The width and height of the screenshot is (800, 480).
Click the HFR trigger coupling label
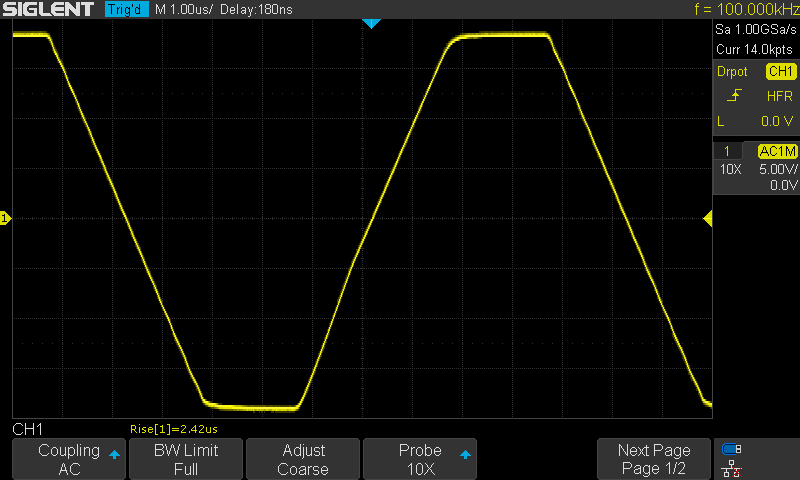pyautogui.click(x=780, y=96)
